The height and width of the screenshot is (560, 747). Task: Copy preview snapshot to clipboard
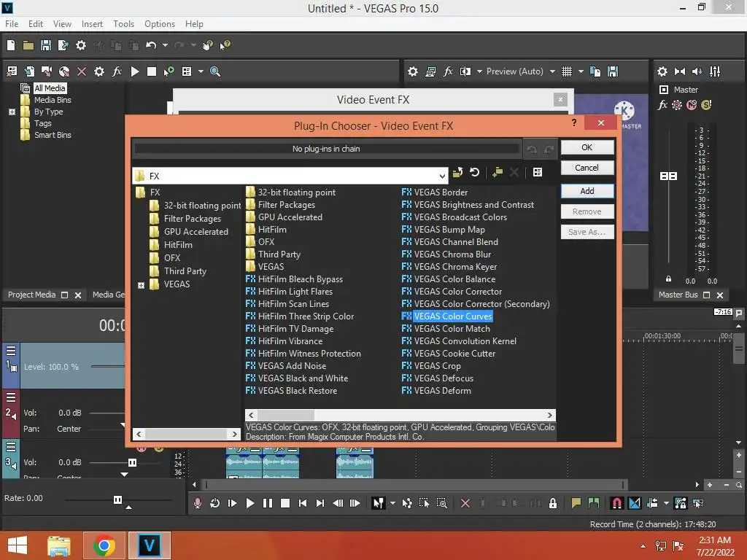595,71
